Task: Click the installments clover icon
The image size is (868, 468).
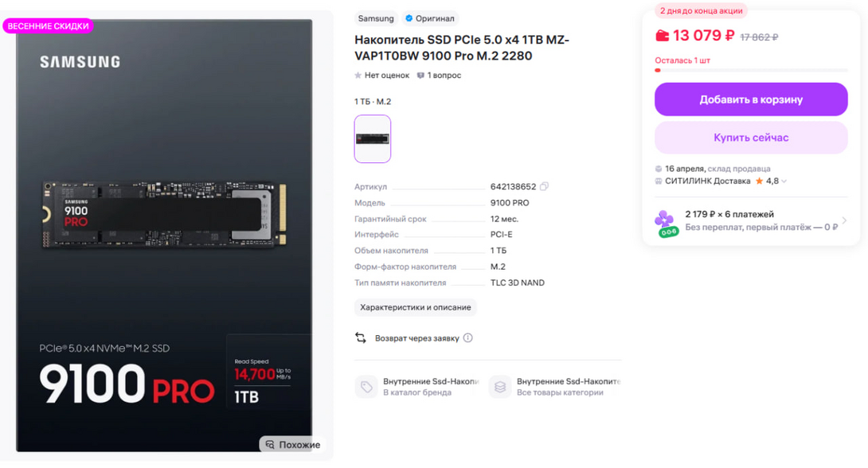Action: (x=665, y=220)
